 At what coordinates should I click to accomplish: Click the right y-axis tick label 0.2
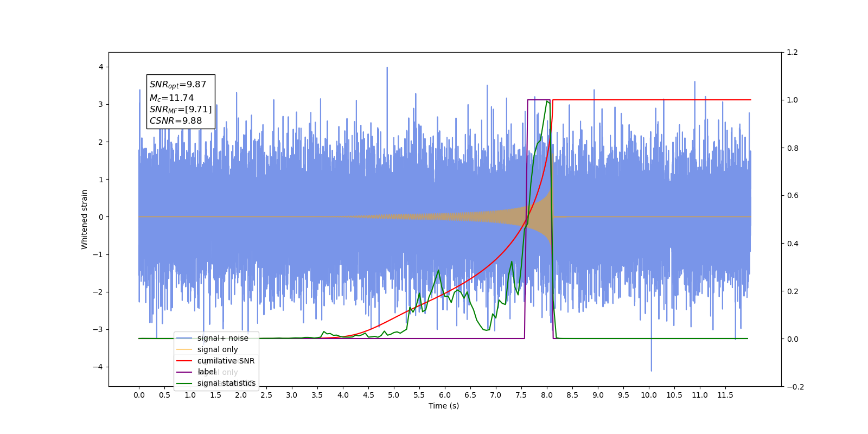pos(792,291)
